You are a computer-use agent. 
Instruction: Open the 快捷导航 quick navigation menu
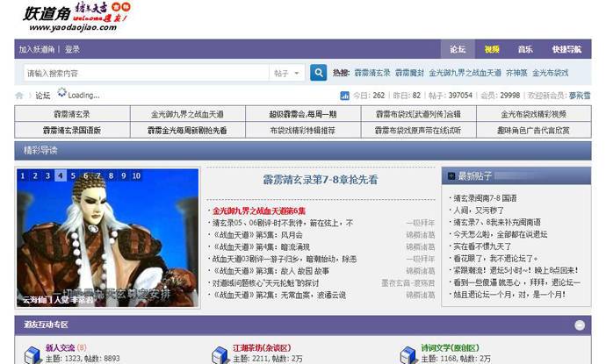tap(566, 49)
